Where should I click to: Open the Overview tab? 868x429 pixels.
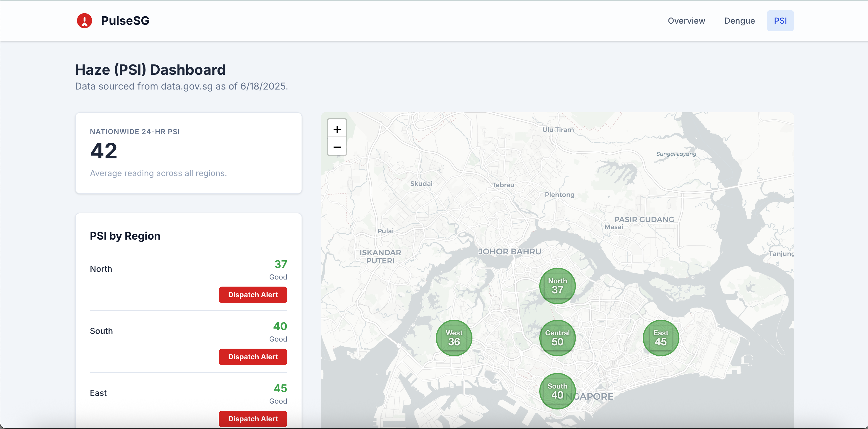[686, 21]
